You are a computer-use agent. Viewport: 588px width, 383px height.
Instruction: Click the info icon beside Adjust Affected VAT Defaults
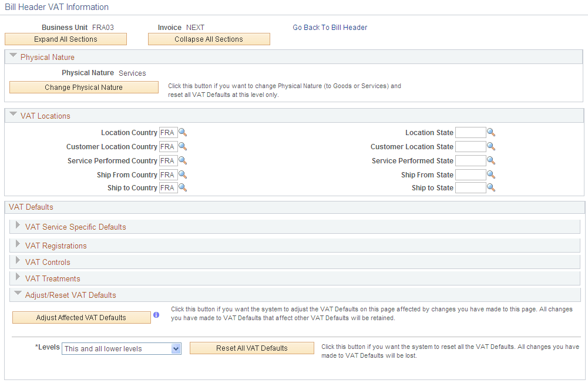click(156, 315)
